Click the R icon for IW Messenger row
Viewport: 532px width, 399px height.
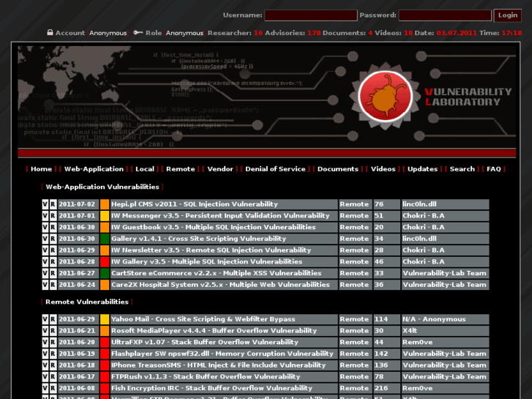coord(53,216)
